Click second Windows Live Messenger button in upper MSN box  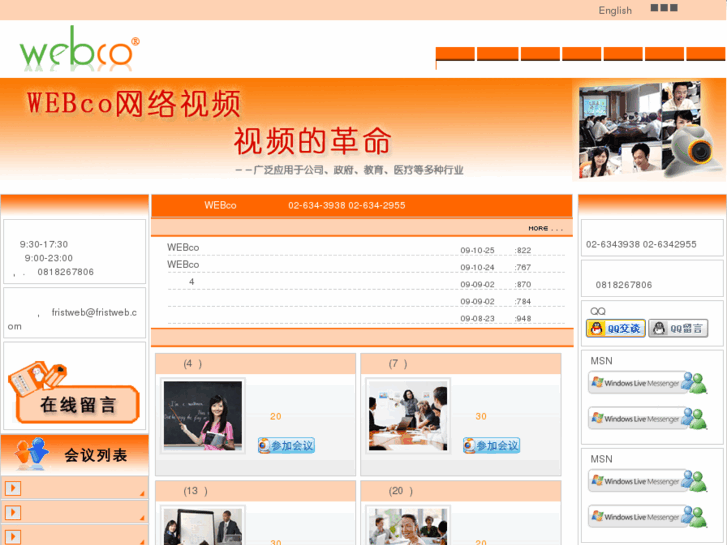[648, 418]
